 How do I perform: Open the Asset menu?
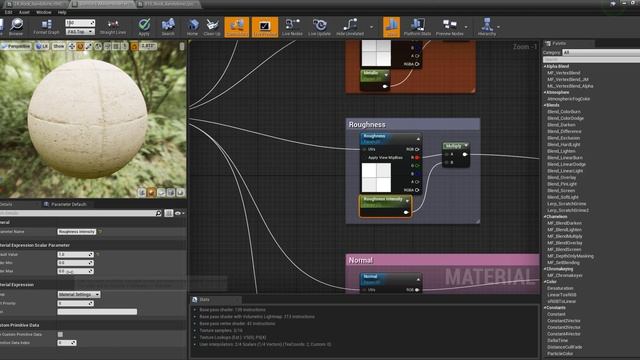[24, 12]
